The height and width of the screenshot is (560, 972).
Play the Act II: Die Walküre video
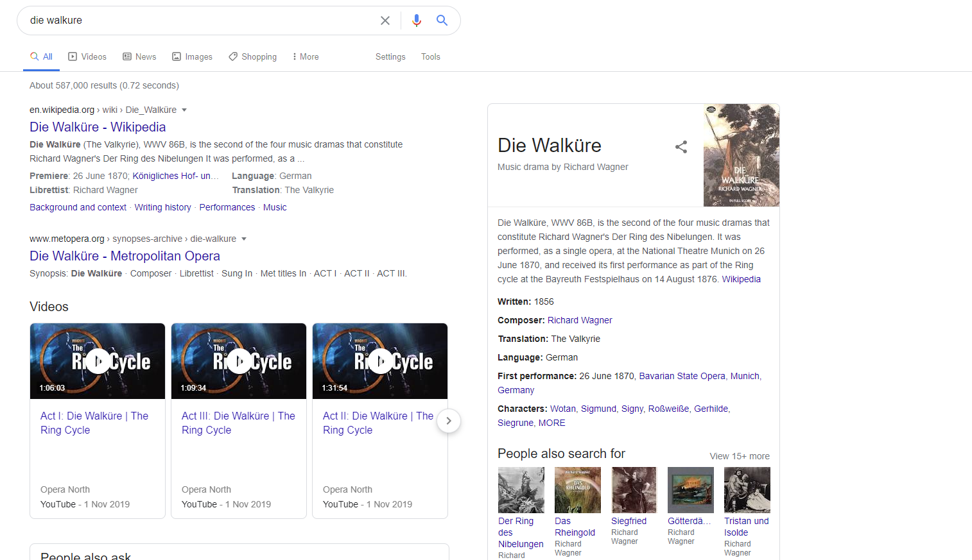[x=380, y=361]
